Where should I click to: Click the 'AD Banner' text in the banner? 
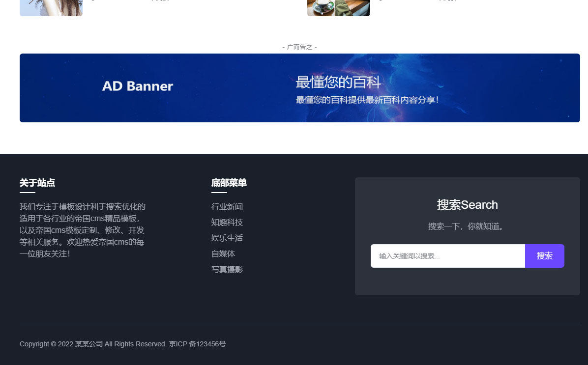[138, 86]
